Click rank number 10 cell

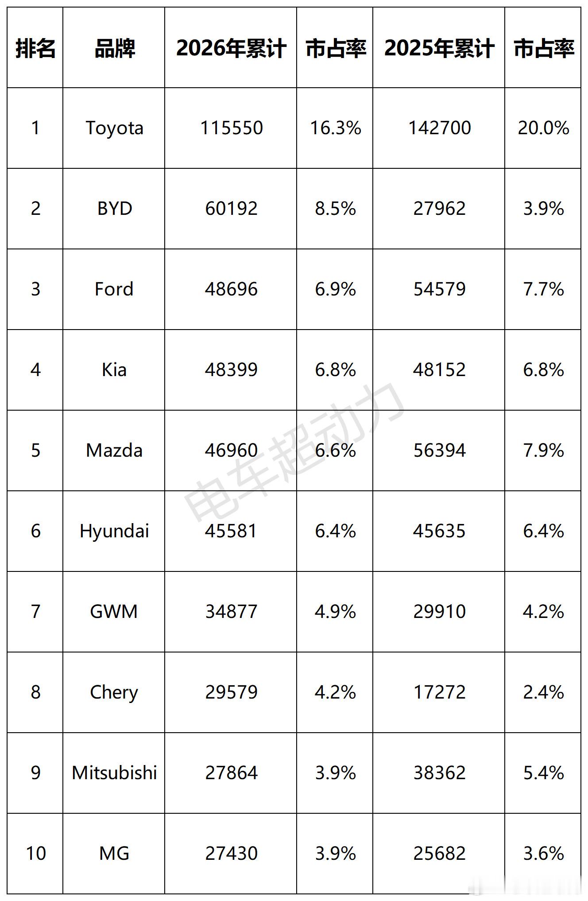tap(35, 854)
